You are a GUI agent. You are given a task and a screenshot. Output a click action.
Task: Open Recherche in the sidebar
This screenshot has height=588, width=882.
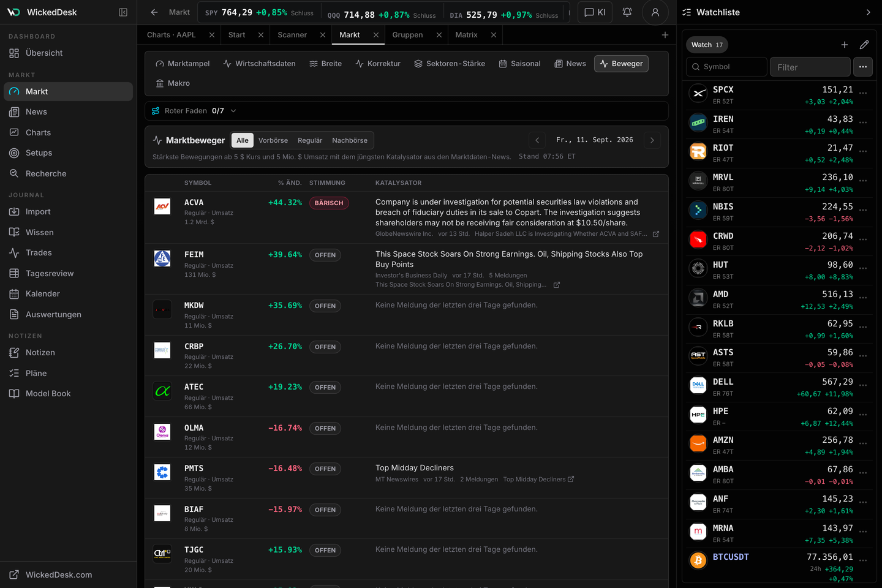68,173
